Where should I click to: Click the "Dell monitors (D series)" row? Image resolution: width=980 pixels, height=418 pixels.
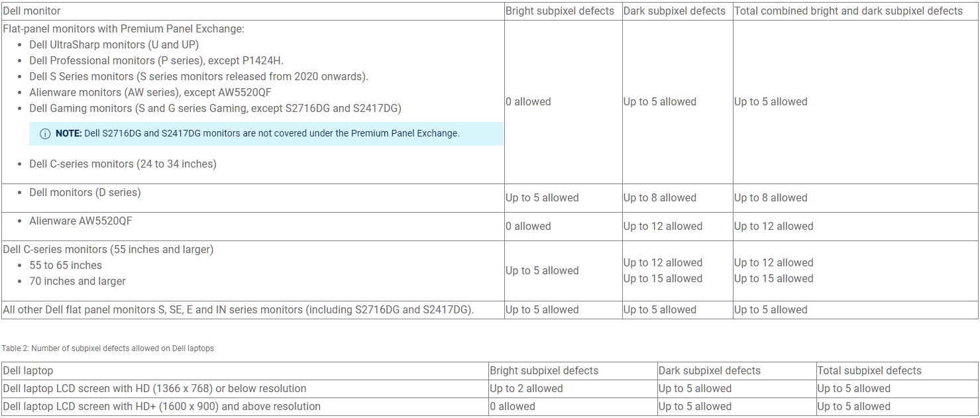click(85, 193)
